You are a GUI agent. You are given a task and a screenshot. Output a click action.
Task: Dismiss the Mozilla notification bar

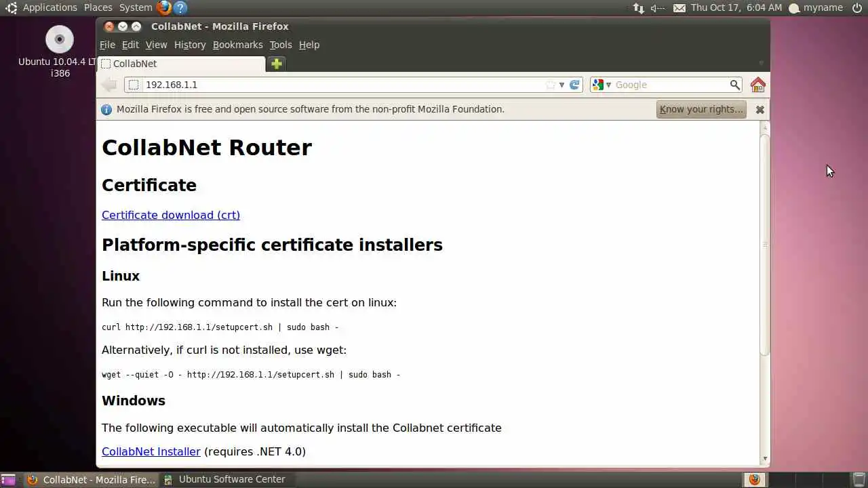(x=760, y=109)
